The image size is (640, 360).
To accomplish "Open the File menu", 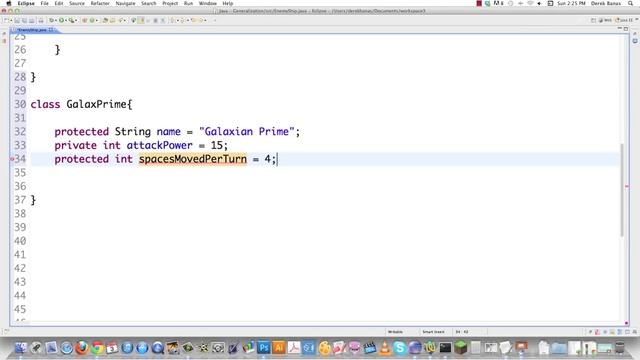I will [44, 3].
